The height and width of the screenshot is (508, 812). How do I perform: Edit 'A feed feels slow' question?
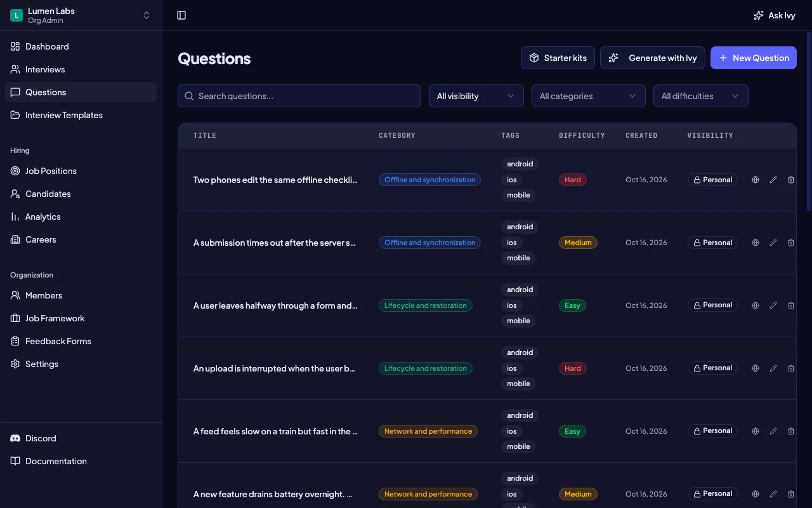(x=773, y=431)
